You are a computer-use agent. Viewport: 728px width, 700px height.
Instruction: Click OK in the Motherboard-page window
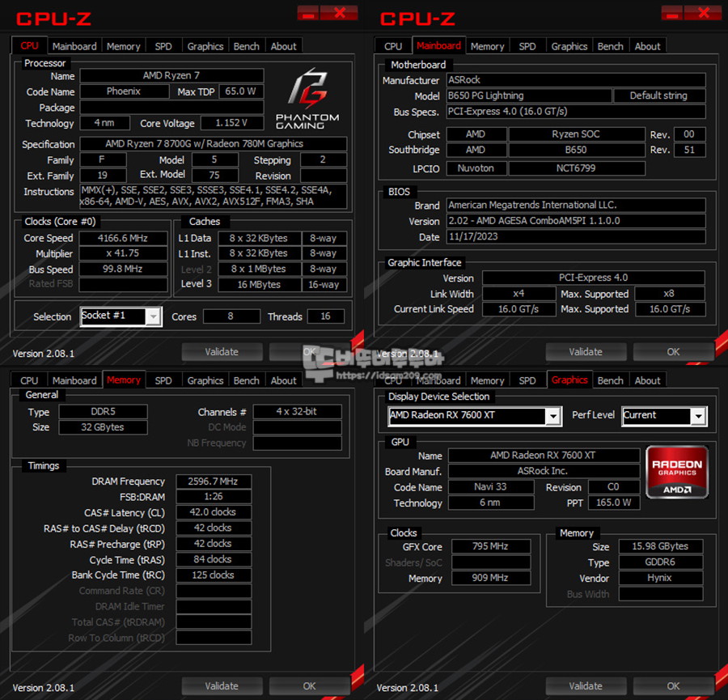pos(673,352)
